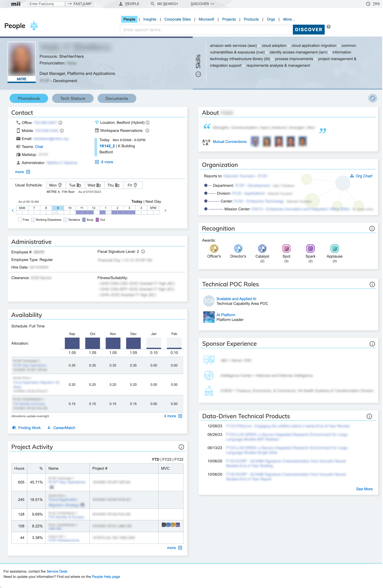
Task: Expand '4 more' allocations
Action: coord(173,416)
